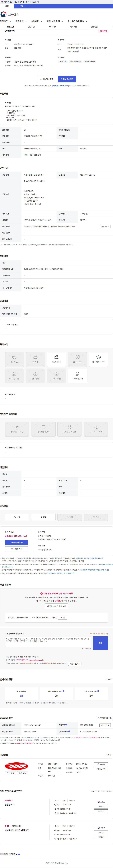The image size is (113, 868).
Task: Select the 복리후생 section tab
Action: (x=73, y=27)
